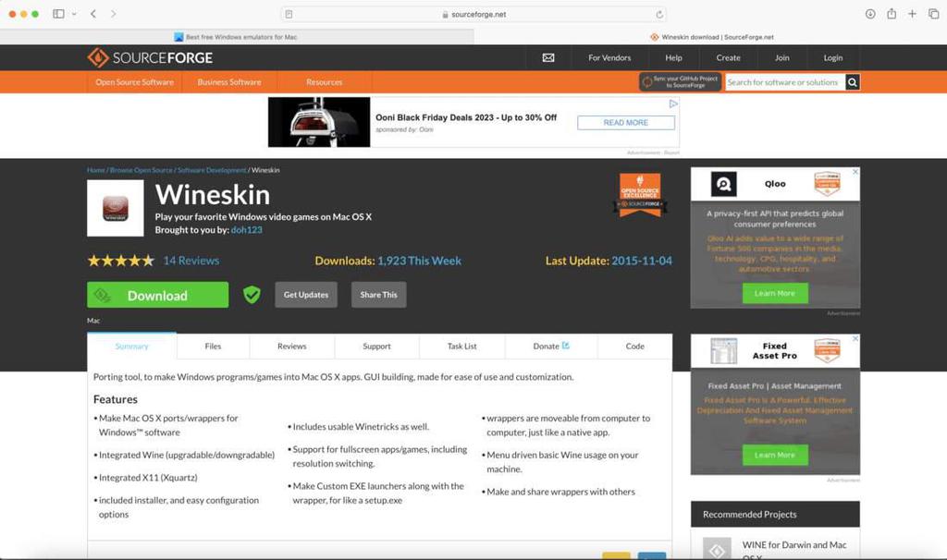
Task: Click the Wineskin project icon
Action: (116, 208)
